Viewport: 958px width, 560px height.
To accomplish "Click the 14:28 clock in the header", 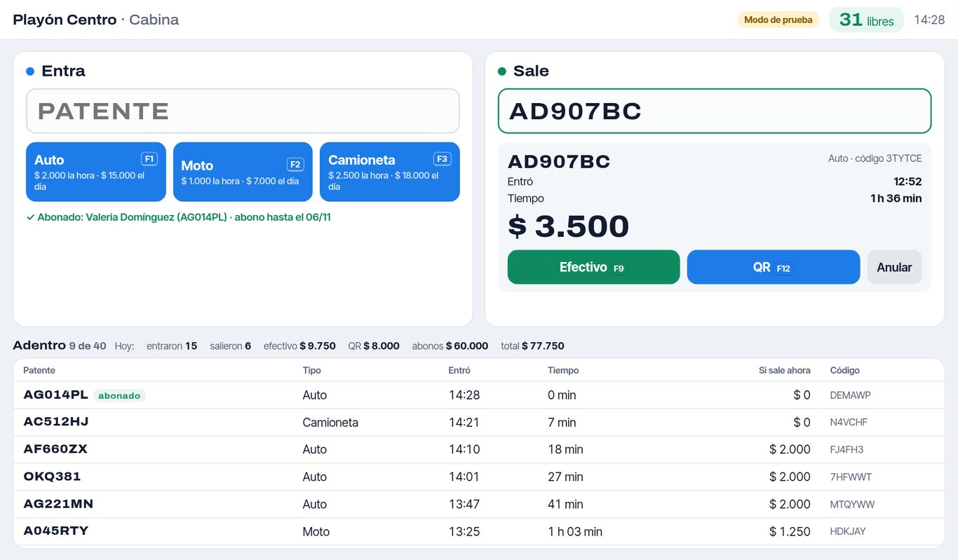I will coord(929,20).
